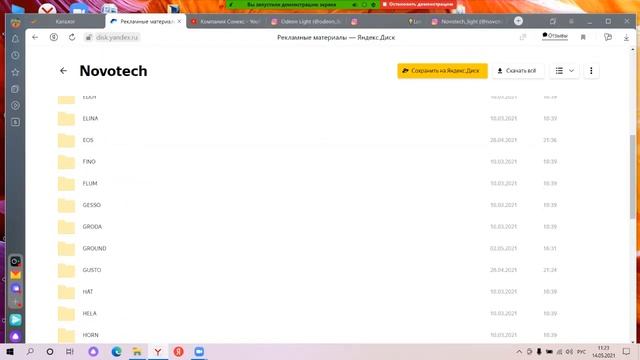Click the ELINA folder icon

coord(66,119)
